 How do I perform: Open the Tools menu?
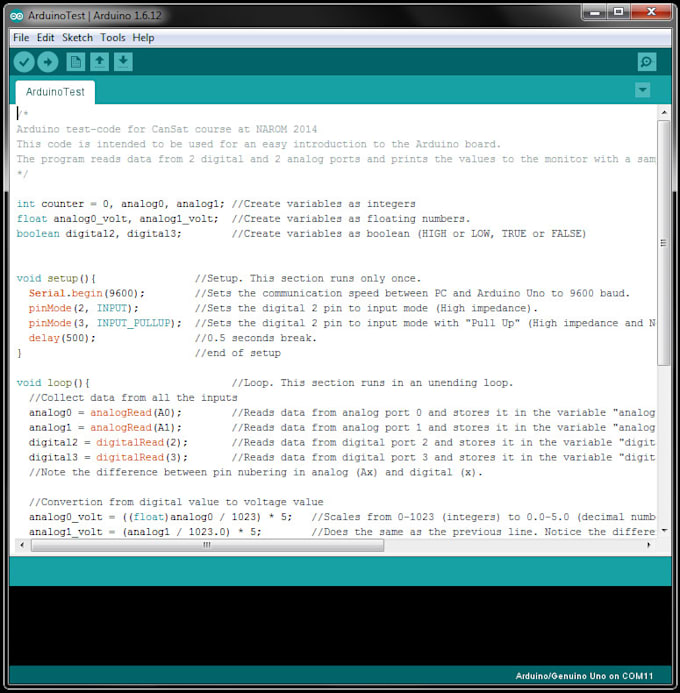click(113, 38)
